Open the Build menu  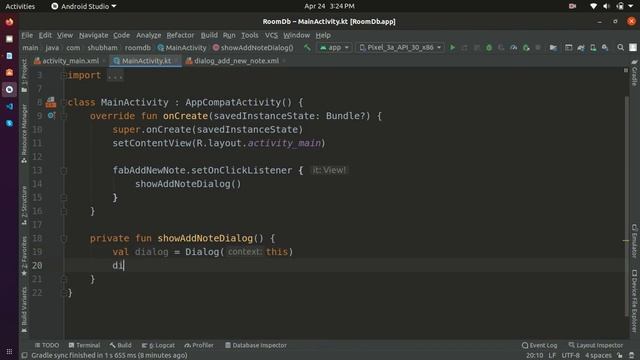click(x=209, y=35)
